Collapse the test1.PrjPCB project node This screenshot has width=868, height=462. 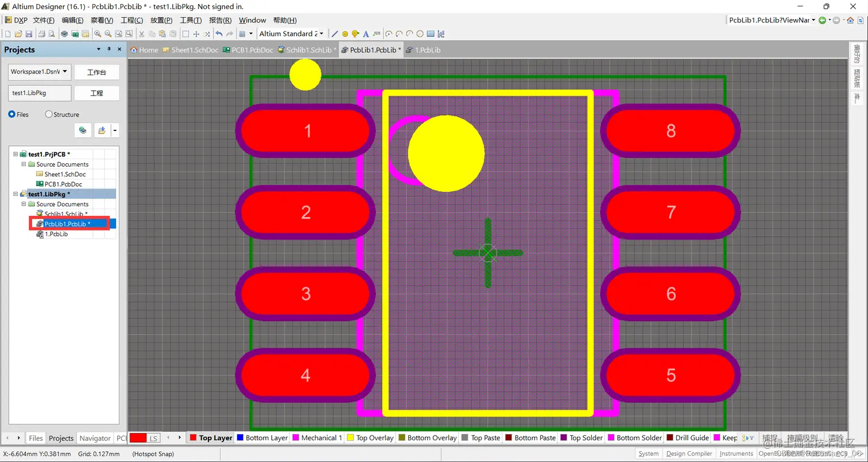pos(15,154)
